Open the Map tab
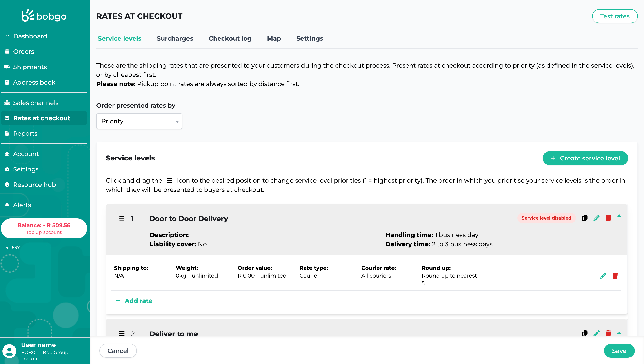This screenshot has width=644, height=364. coord(274,38)
